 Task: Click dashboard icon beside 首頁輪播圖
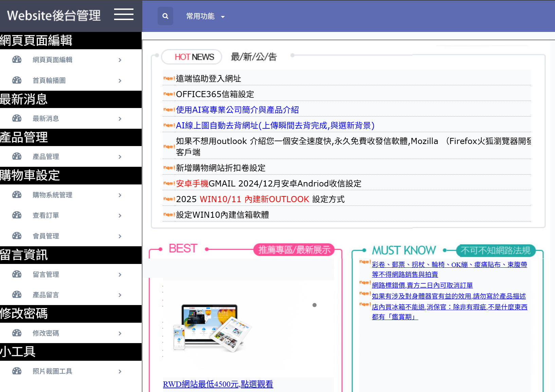pos(17,81)
